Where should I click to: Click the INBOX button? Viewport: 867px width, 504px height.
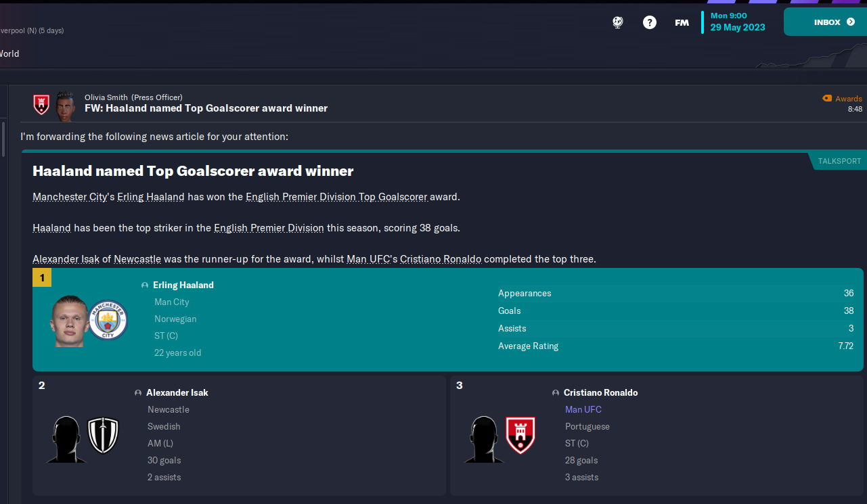coord(825,22)
